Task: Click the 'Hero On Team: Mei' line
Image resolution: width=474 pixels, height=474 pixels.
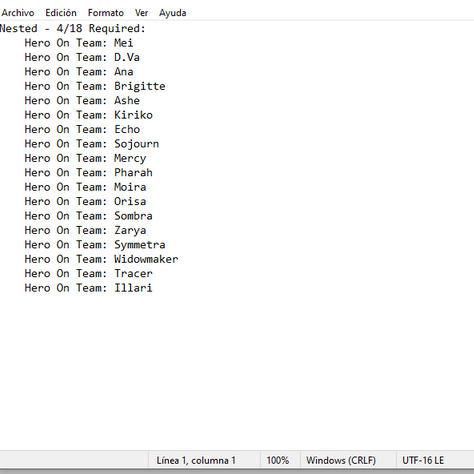Action: pyautogui.click(x=79, y=43)
